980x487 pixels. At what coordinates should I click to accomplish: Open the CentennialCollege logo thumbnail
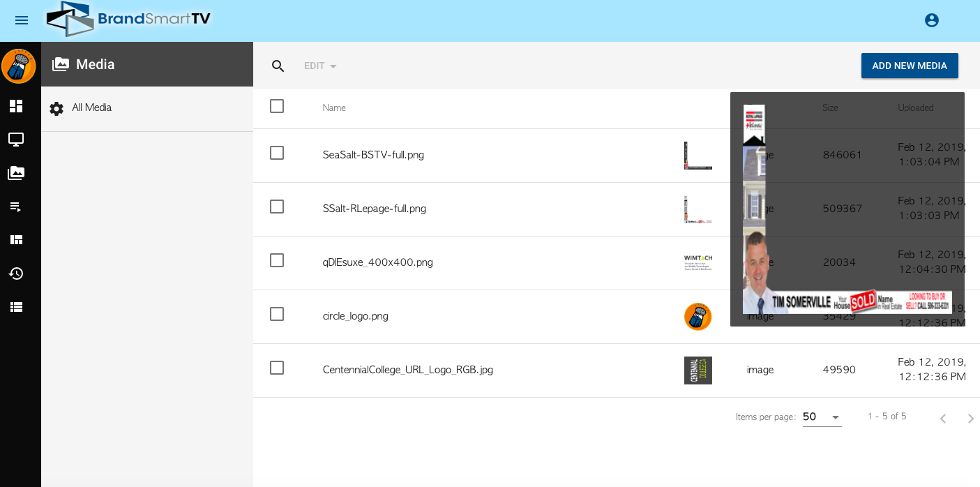tap(698, 370)
